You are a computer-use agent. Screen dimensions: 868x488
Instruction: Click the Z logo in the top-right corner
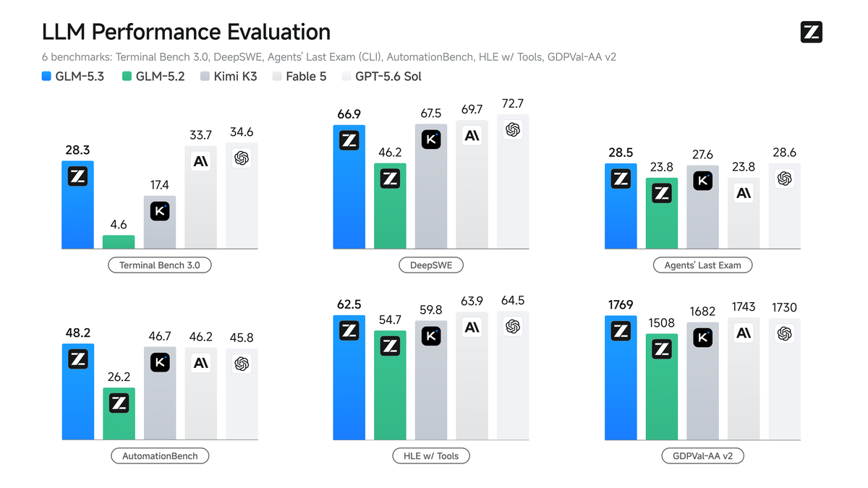tap(812, 33)
